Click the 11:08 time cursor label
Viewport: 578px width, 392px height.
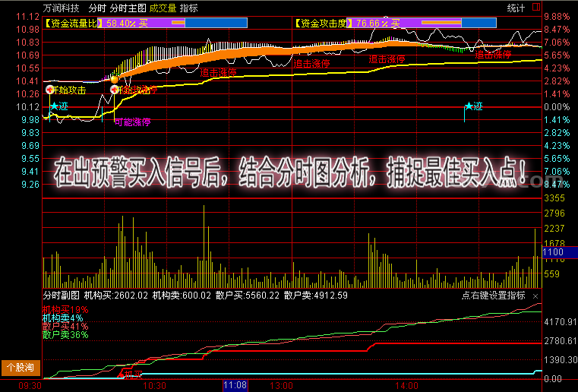pos(235,386)
